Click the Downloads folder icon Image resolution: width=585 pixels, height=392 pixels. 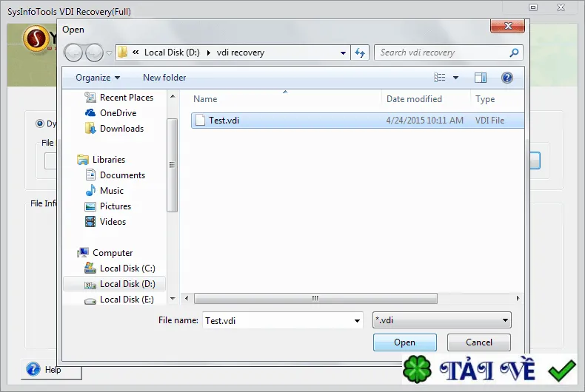click(x=90, y=128)
